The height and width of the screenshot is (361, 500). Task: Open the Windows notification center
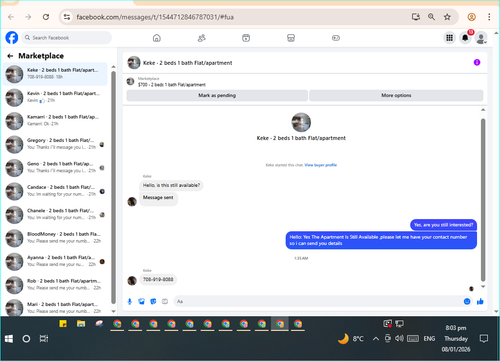coord(484,339)
